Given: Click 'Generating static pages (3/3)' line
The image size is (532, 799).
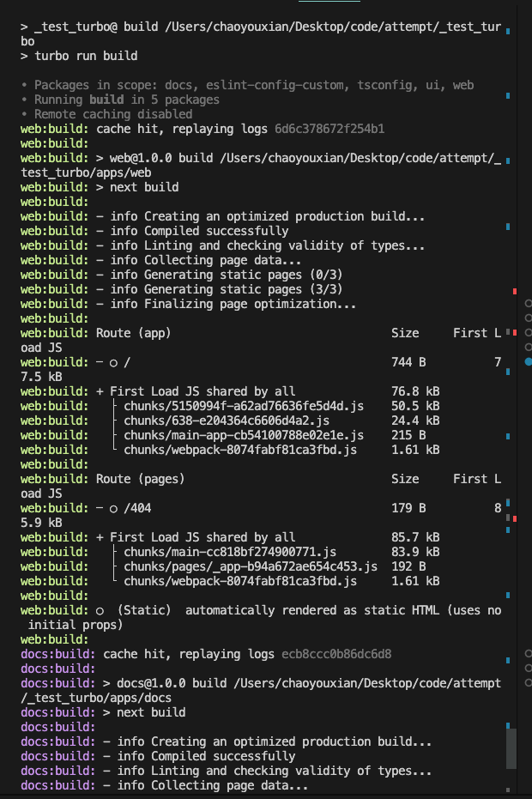Looking at the screenshot, I should point(182,289).
